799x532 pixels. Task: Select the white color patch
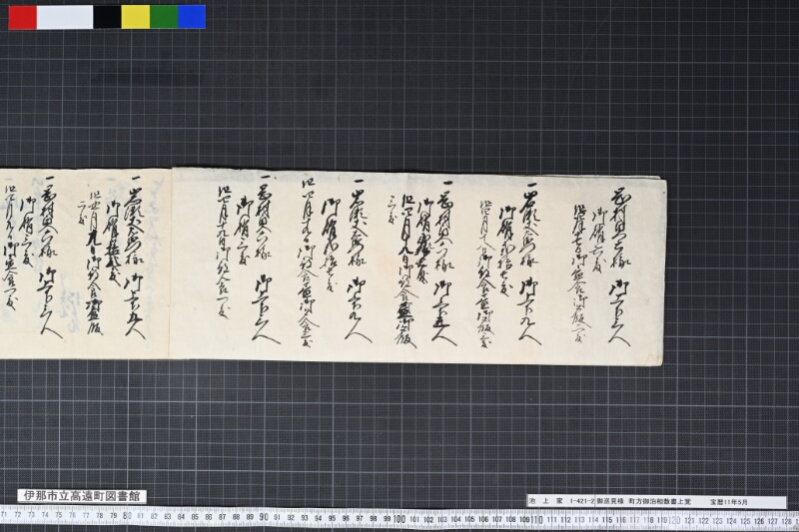tap(65, 17)
